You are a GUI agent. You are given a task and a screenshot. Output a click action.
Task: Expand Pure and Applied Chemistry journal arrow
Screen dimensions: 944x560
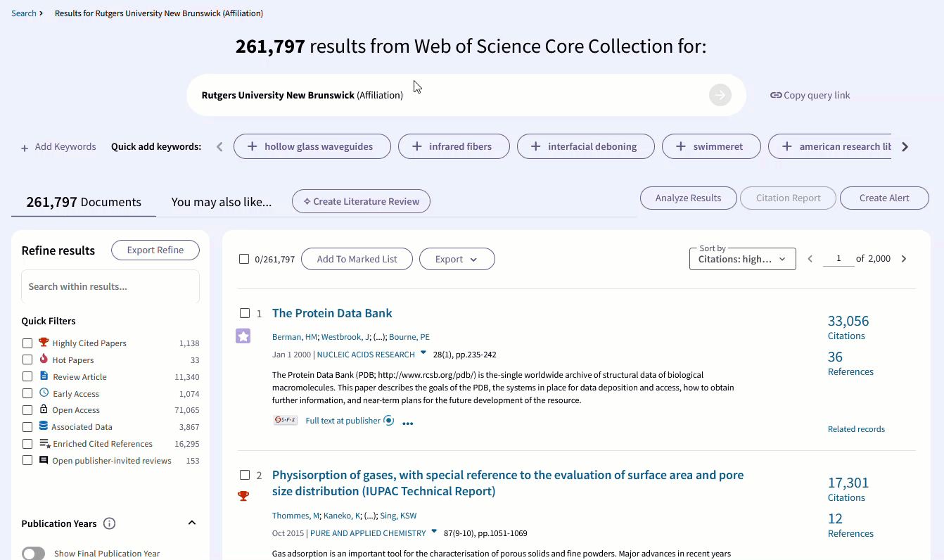coord(434,532)
